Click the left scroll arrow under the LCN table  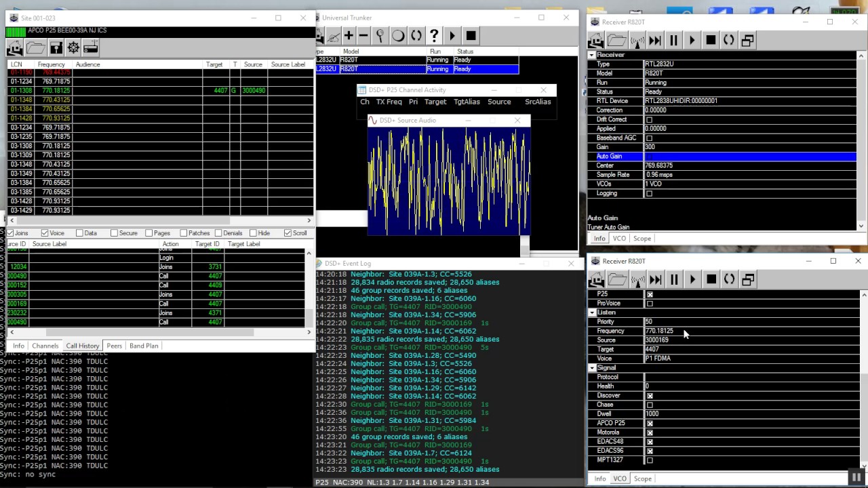click(x=12, y=220)
